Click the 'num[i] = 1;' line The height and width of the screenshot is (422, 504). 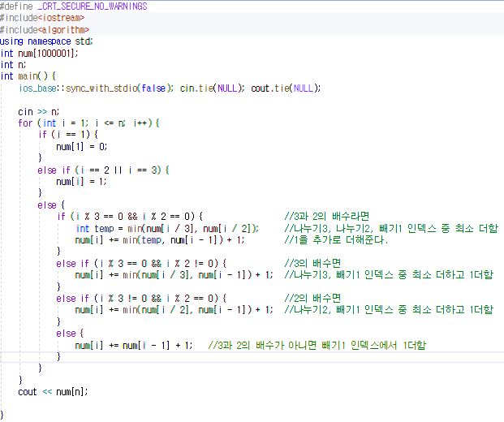81,182
